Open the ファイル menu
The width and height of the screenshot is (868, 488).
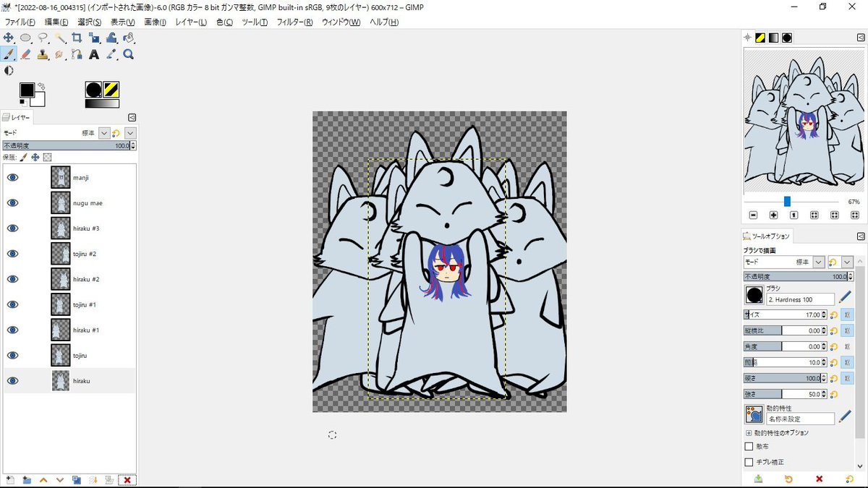[20, 22]
